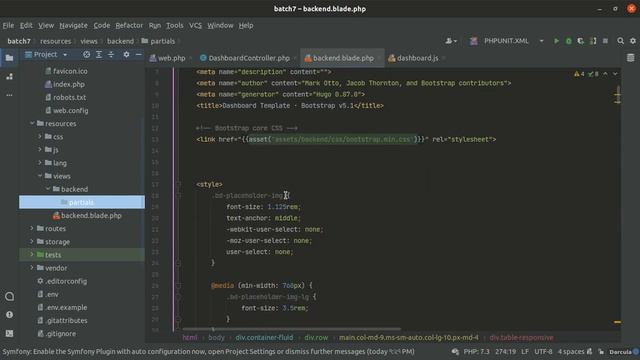This screenshot has height=360, width=640.
Task: Click the resources breadcrumb in navigation bar
Action: click(x=56, y=41)
